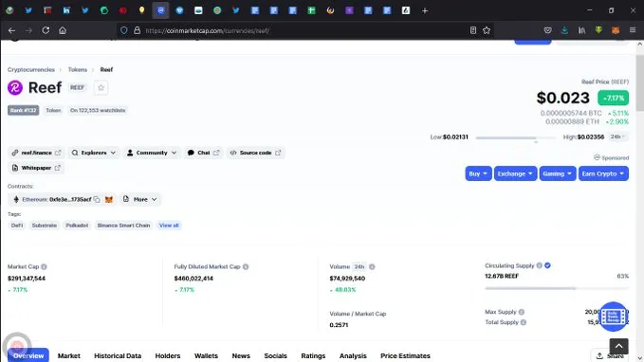644x362 pixels.
Task: Show Total Supply info icon
Action: (524, 322)
